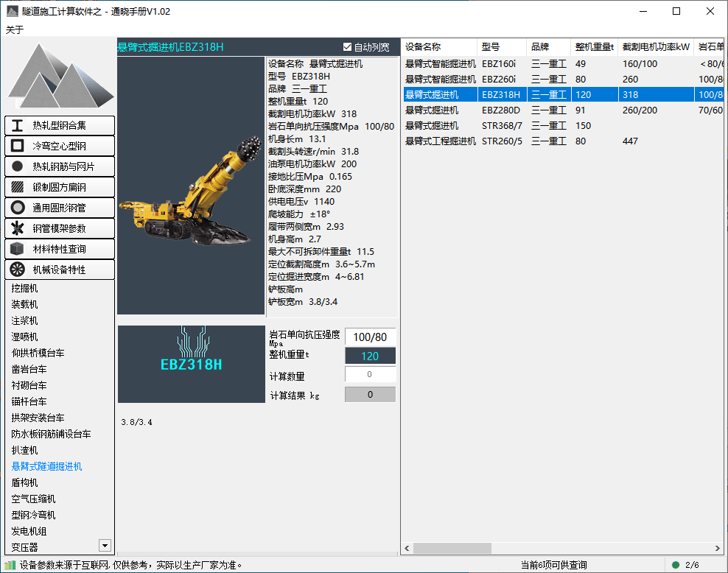Select 变压器 in the equipment list
The height and width of the screenshot is (573, 728).
(x=24, y=547)
